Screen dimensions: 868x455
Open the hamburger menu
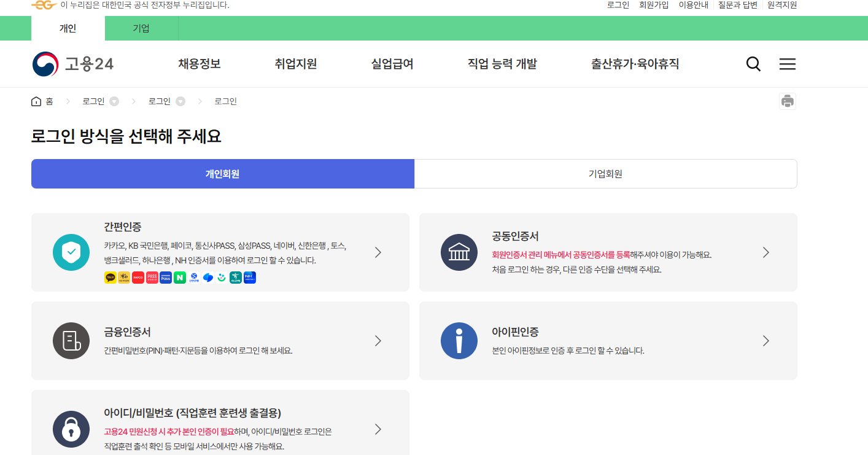point(788,63)
